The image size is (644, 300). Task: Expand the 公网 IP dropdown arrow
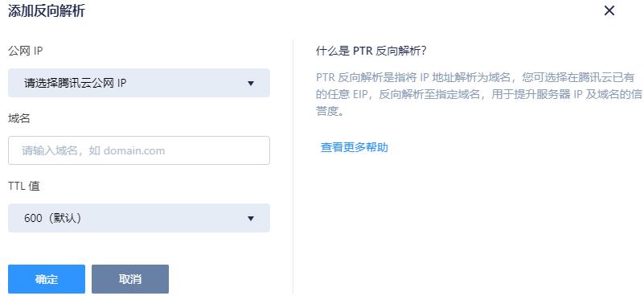coord(251,84)
